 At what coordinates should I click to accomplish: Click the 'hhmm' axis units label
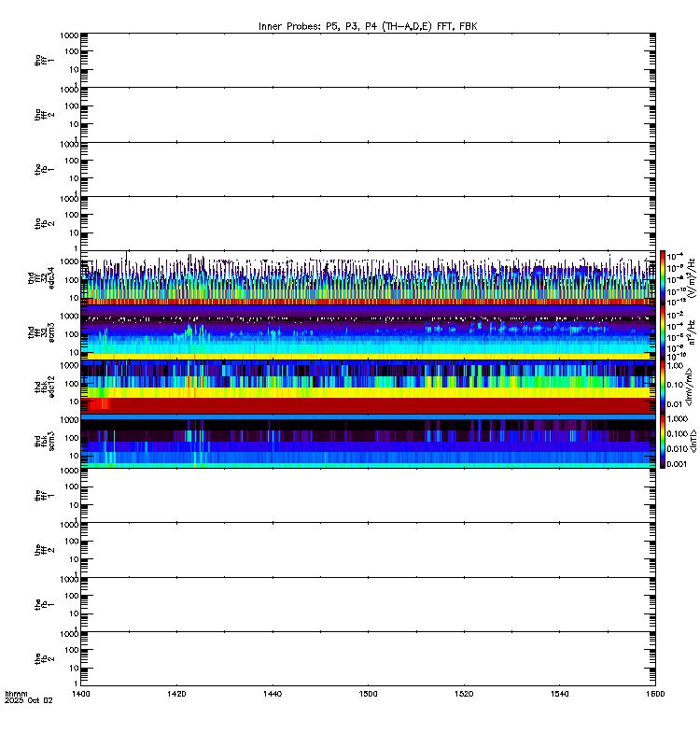pyautogui.click(x=16, y=694)
